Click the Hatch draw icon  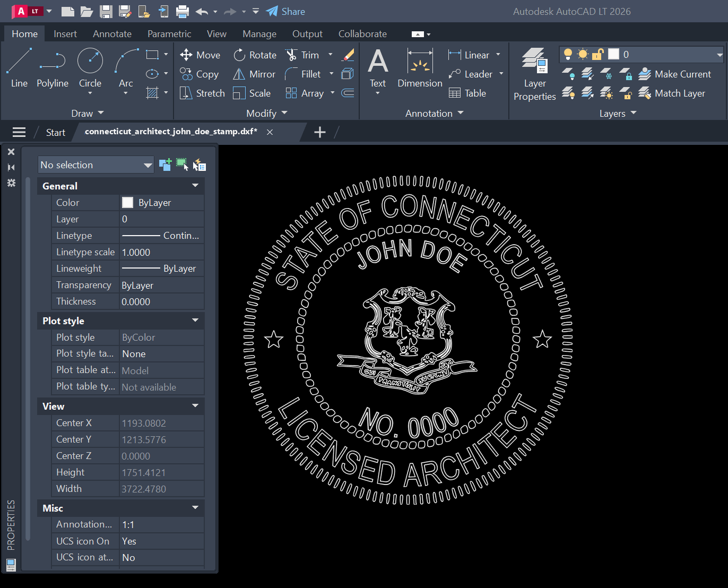tap(152, 93)
